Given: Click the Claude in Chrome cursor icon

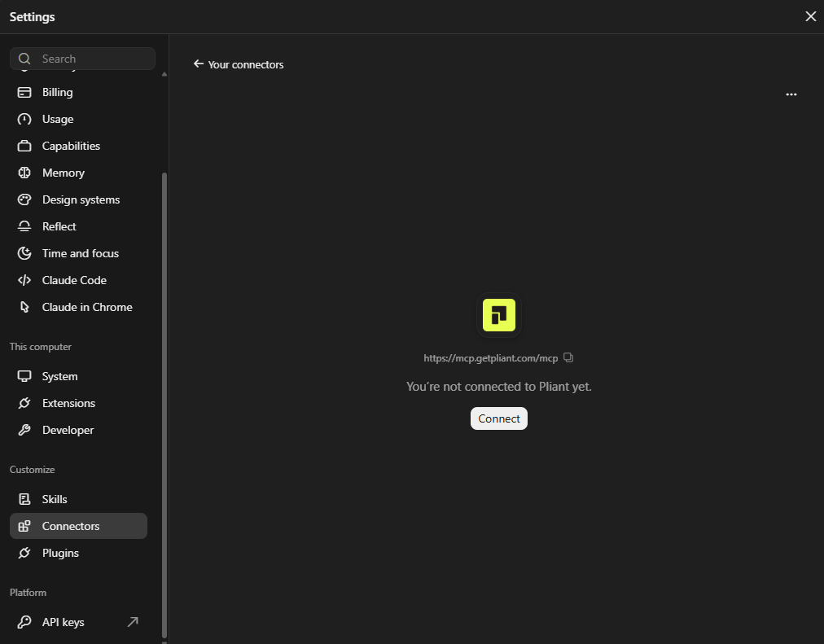Looking at the screenshot, I should pyautogui.click(x=24, y=307).
